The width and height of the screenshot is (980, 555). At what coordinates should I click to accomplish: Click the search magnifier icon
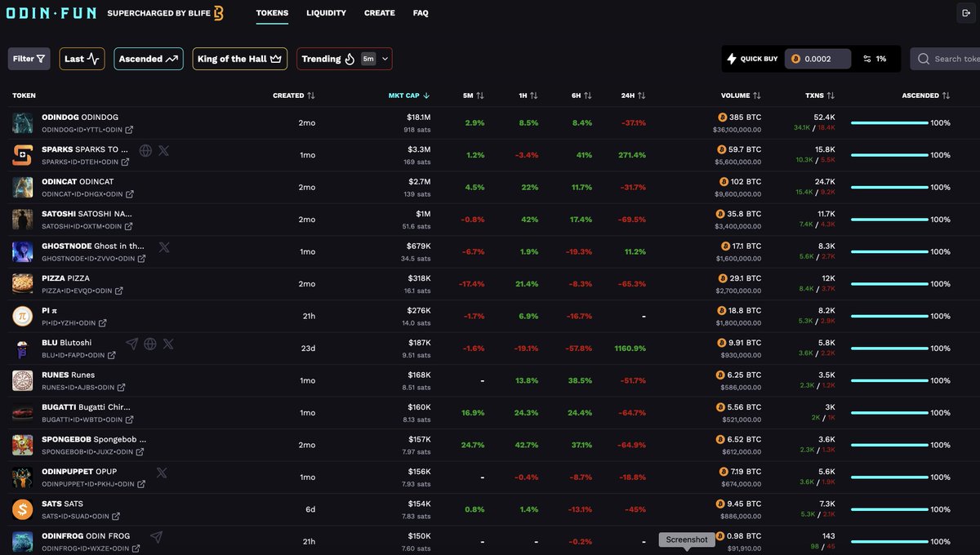(924, 59)
